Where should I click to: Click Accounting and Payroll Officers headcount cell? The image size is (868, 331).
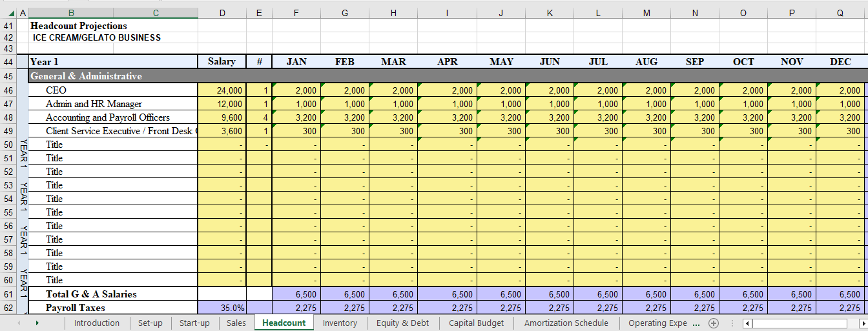[259, 117]
